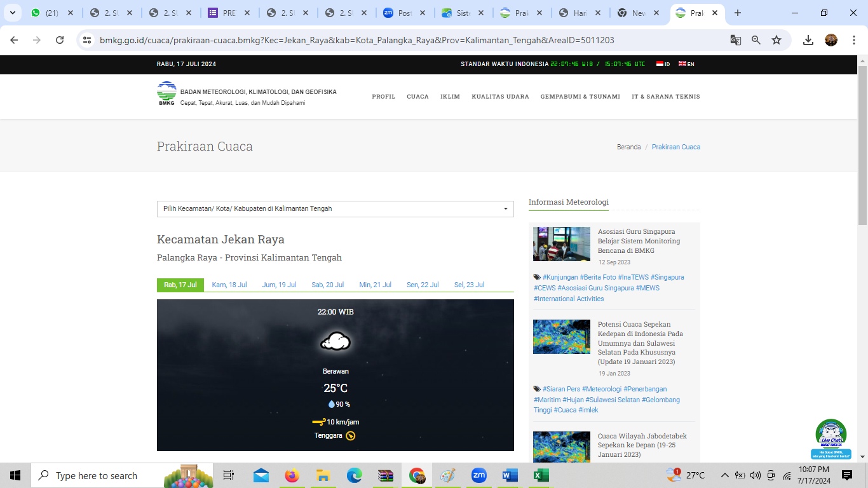
Task: Open the tab search chevron in Chrome
Action: click(x=13, y=13)
